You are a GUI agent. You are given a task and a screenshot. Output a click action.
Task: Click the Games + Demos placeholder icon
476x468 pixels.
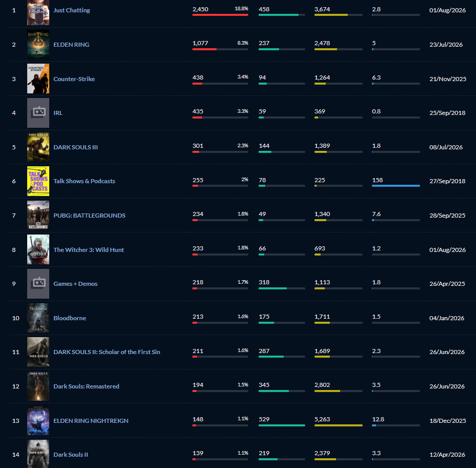pyautogui.click(x=38, y=284)
